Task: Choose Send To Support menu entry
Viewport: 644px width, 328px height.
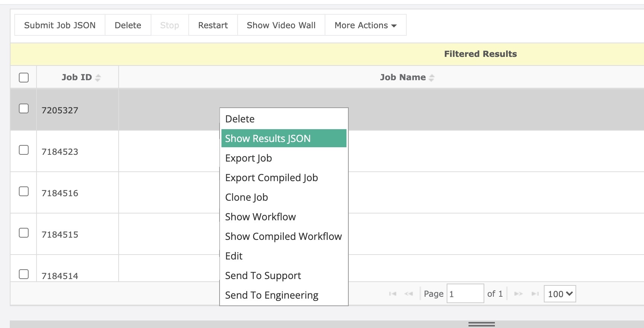Action: 284,276
